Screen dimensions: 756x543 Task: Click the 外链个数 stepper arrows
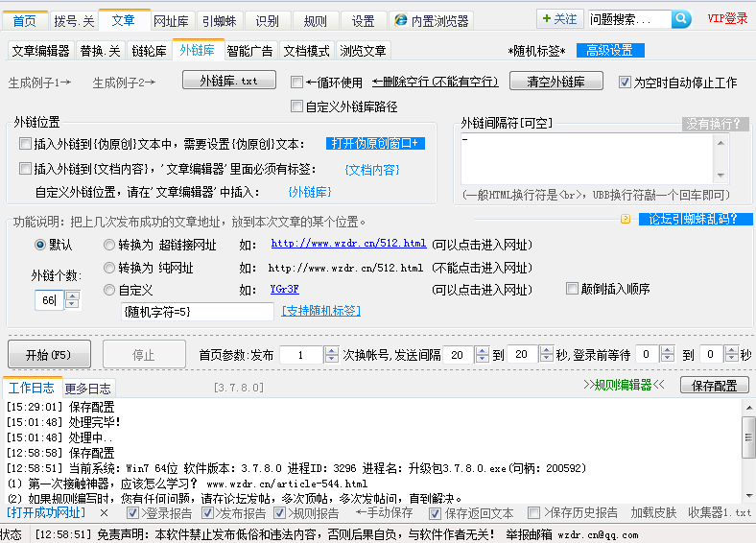coord(72,299)
